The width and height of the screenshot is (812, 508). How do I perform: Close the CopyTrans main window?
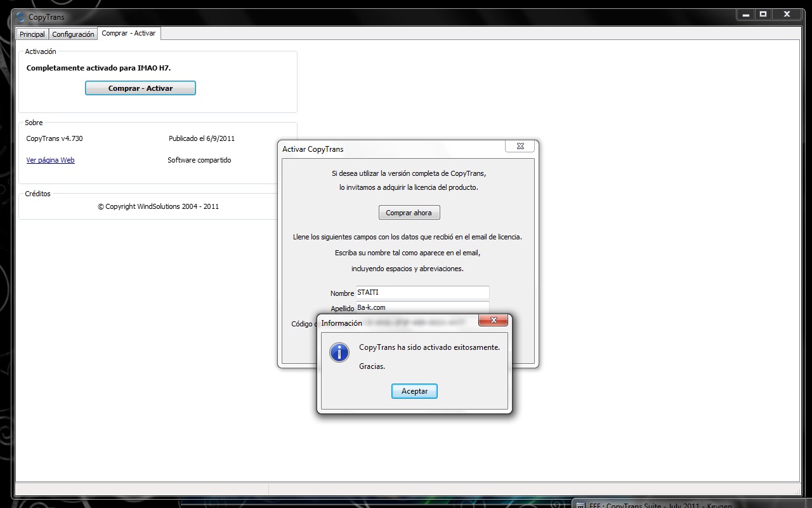coord(787,13)
